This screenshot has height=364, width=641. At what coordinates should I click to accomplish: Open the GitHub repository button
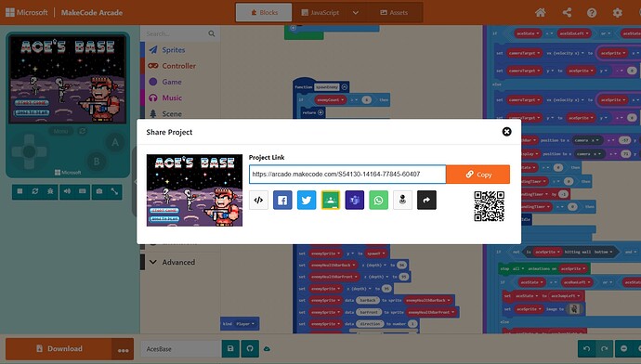(x=250, y=349)
